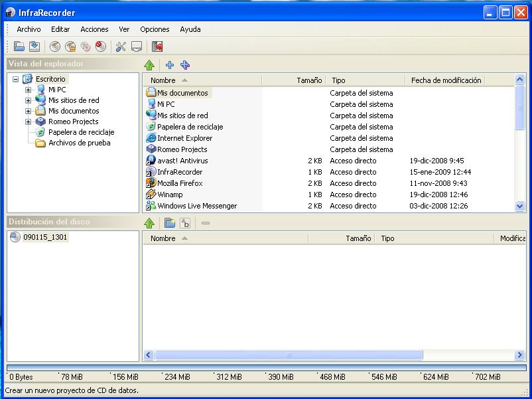Sort disc layout by Nombre column
Image resolution: width=532 pixels, height=399 pixels.
(x=226, y=238)
